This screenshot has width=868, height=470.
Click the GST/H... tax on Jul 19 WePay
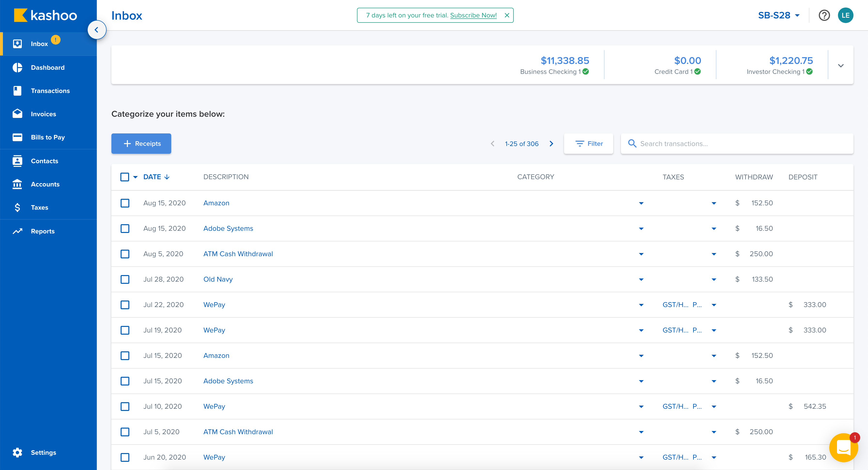675,330
